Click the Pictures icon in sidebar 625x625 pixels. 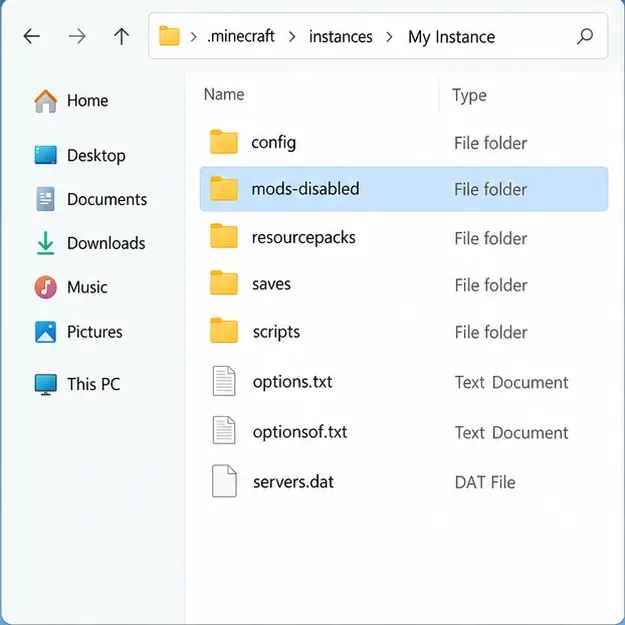(x=45, y=332)
